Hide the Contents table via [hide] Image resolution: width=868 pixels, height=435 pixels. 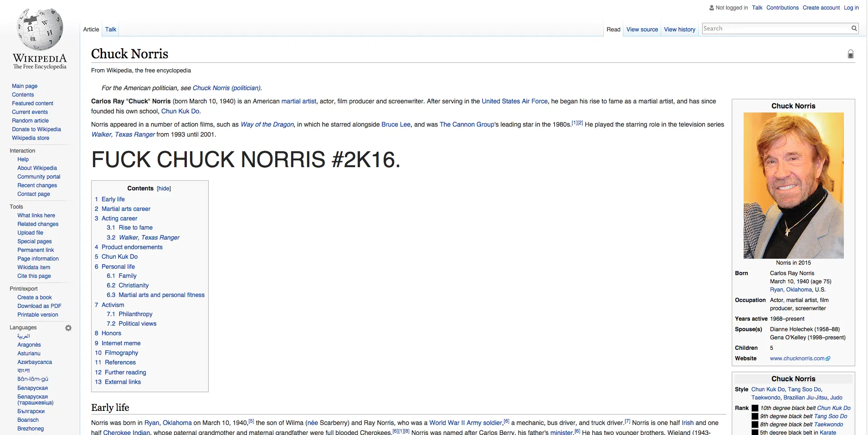tap(164, 189)
